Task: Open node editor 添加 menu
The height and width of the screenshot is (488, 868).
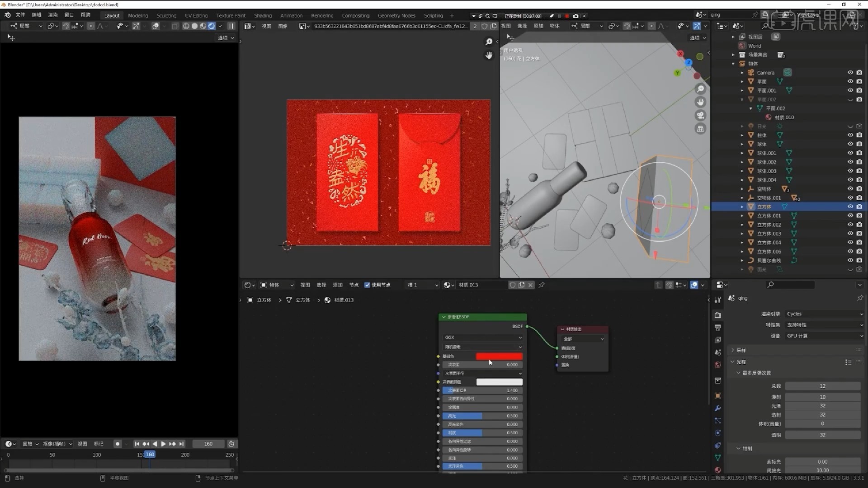Action: [x=338, y=285]
